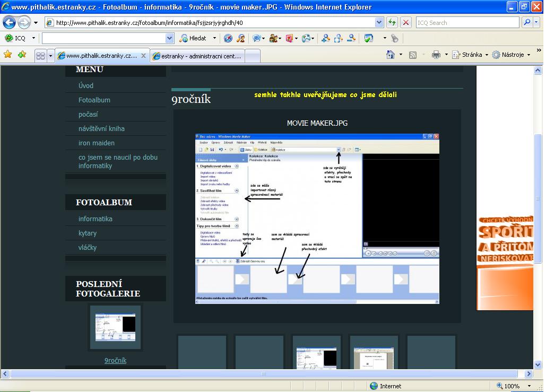Open the informatika photo album
This screenshot has height=392, width=546.
tap(96, 219)
